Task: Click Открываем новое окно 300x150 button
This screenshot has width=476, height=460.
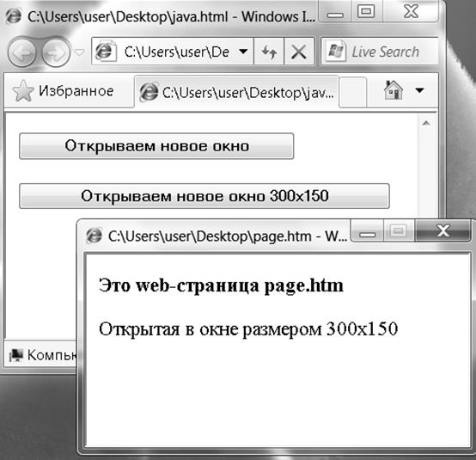Action: pyautogui.click(x=204, y=196)
